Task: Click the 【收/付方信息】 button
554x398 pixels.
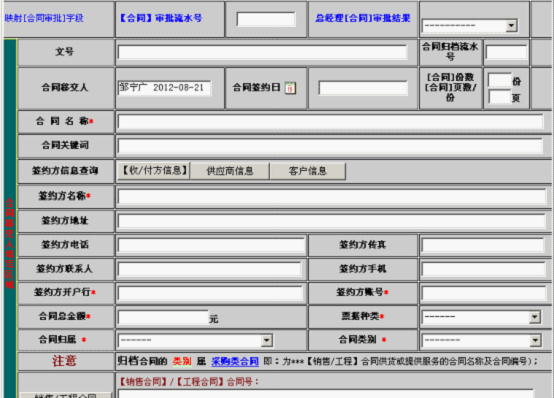Action: pos(154,171)
